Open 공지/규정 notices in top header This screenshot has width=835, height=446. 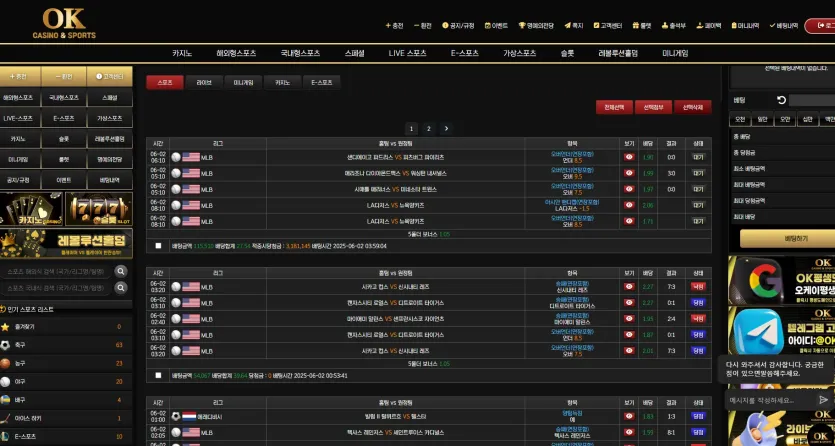458,26
